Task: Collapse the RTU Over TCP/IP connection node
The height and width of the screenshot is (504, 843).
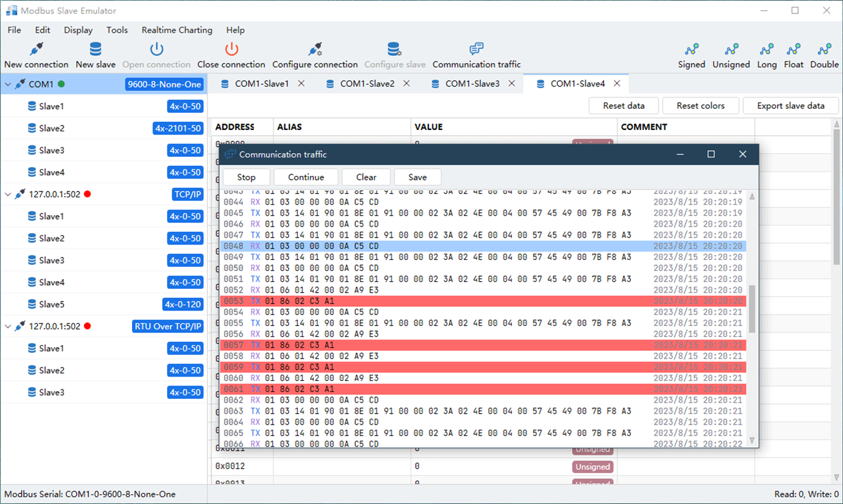Action: (x=8, y=327)
